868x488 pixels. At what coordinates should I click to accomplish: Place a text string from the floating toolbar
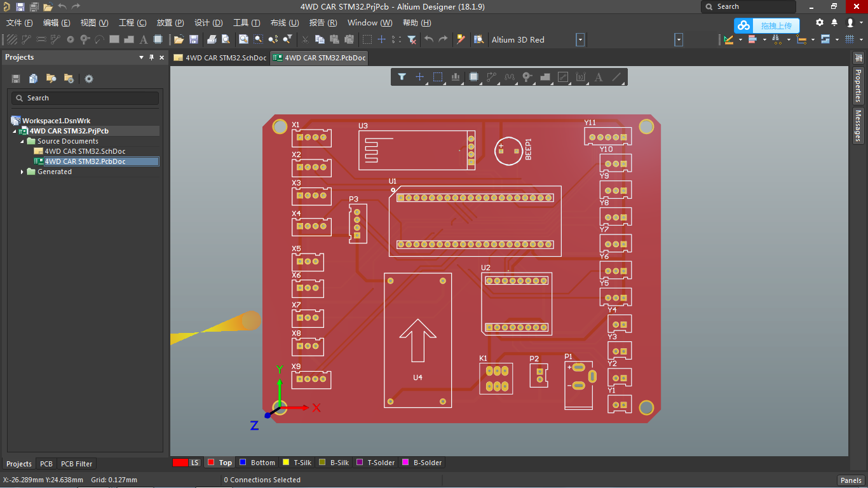tap(599, 77)
